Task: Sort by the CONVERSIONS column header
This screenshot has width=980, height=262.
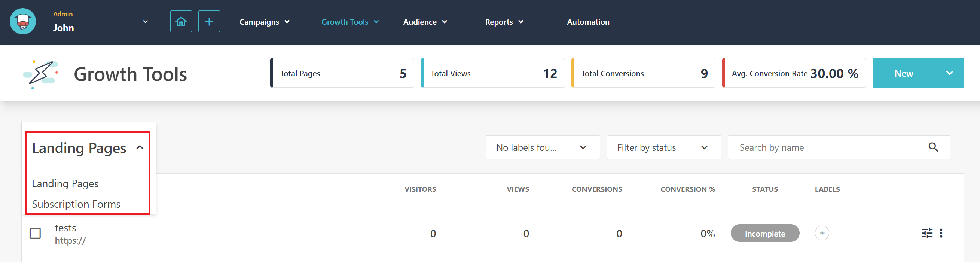Action: 597,189
